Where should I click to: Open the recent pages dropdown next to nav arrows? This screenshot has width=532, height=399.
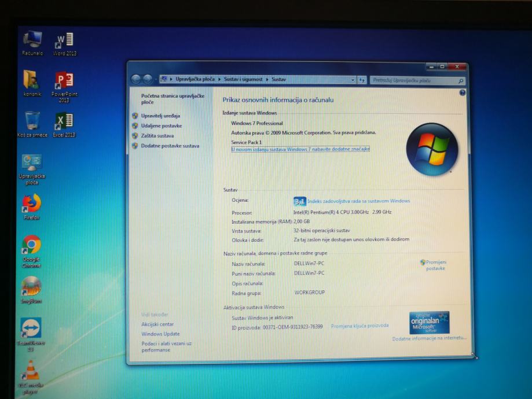pyautogui.click(x=156, y=80)
